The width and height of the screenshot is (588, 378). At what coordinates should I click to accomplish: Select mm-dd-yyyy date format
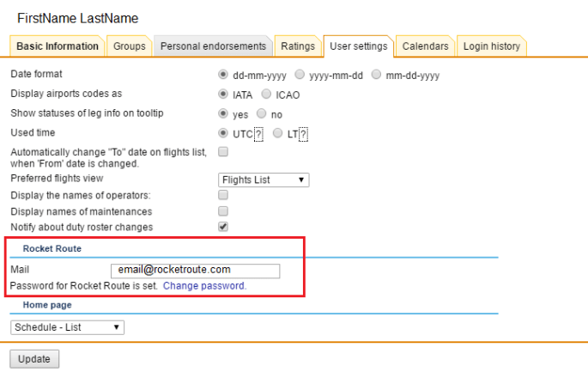[x=377, y=75]
